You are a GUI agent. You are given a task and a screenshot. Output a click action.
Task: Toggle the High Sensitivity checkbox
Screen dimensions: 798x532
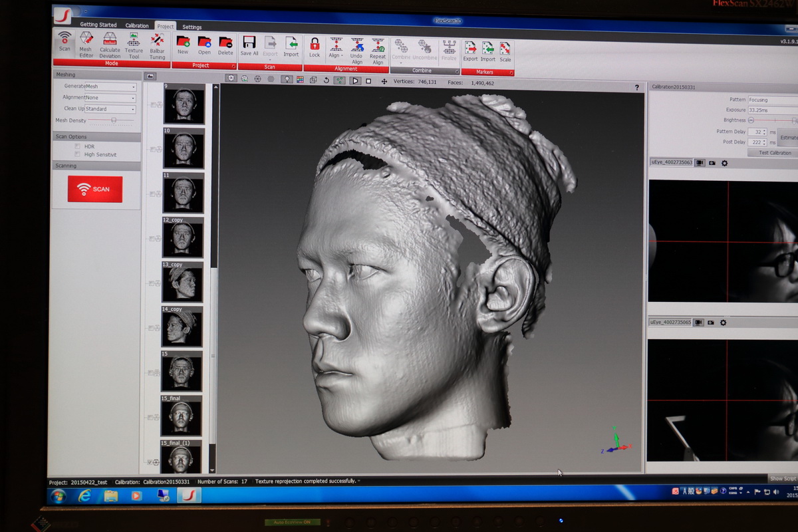(x=78, y=154)
